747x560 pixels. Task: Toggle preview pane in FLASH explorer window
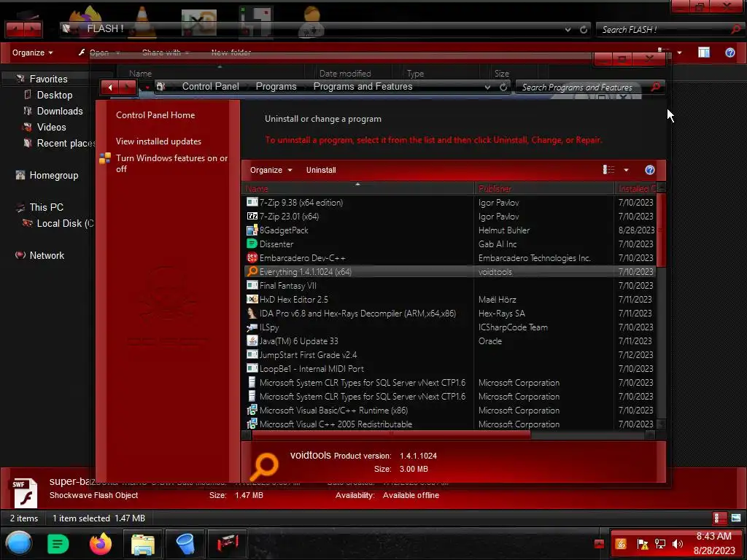coord(704,52)
